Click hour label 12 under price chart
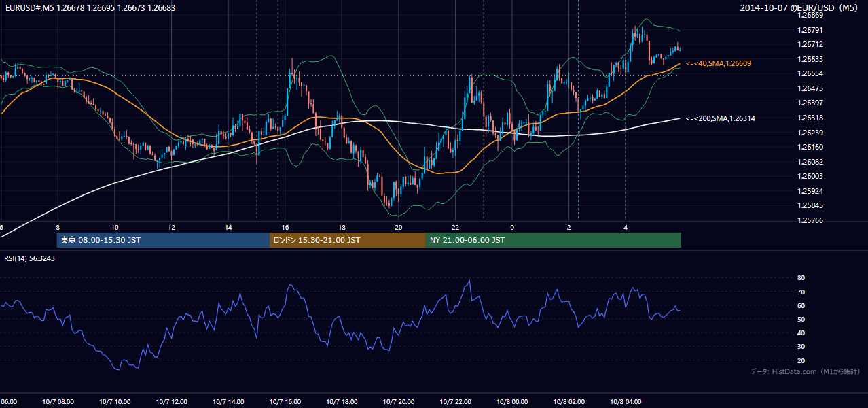This screenshot has width=868, height=408. (172, 227)
